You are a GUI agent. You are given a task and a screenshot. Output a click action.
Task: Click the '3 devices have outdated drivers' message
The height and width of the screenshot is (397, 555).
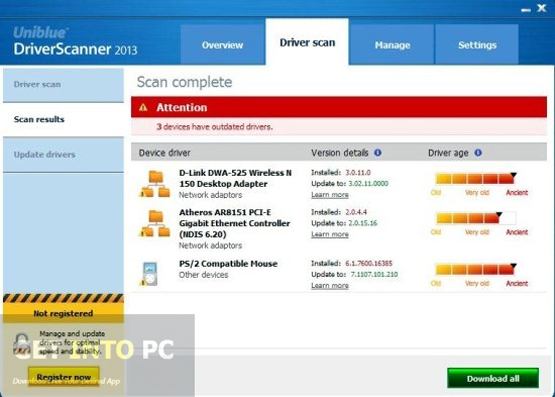[x=214, y=127]
